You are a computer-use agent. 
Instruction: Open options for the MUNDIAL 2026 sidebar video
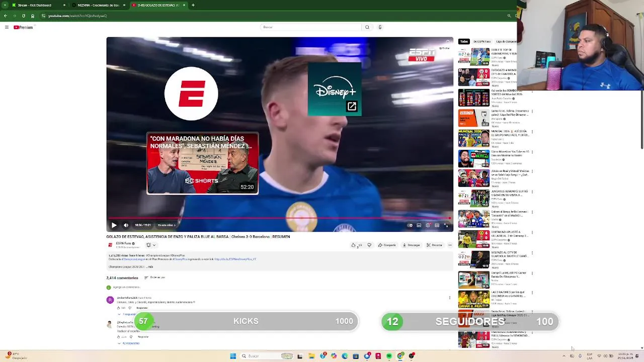coord(532,132)
